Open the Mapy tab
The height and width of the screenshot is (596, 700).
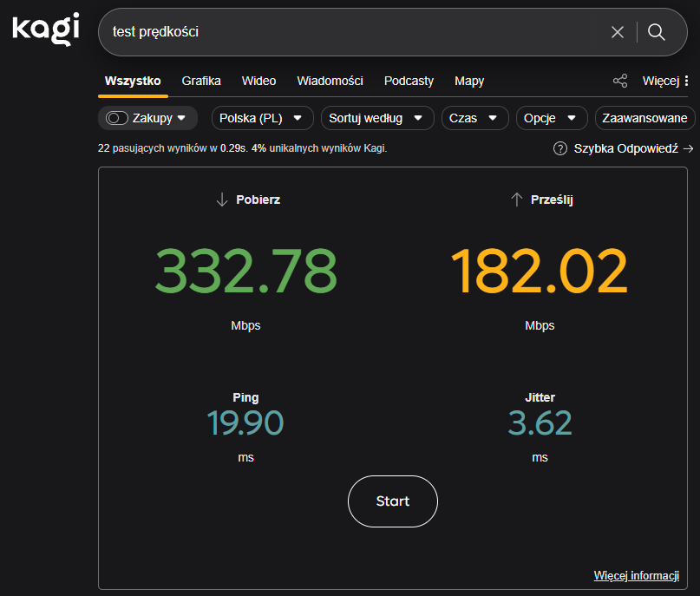pyautogui.click(x=469, y=81)
